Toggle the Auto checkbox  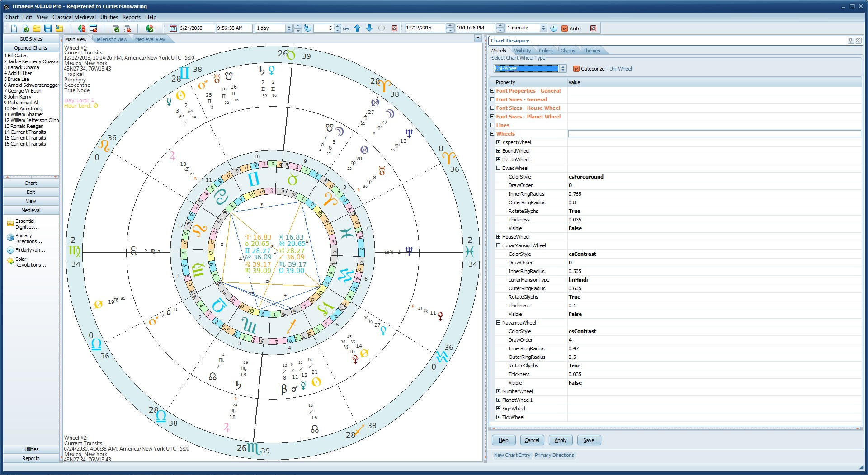[565, 28]
